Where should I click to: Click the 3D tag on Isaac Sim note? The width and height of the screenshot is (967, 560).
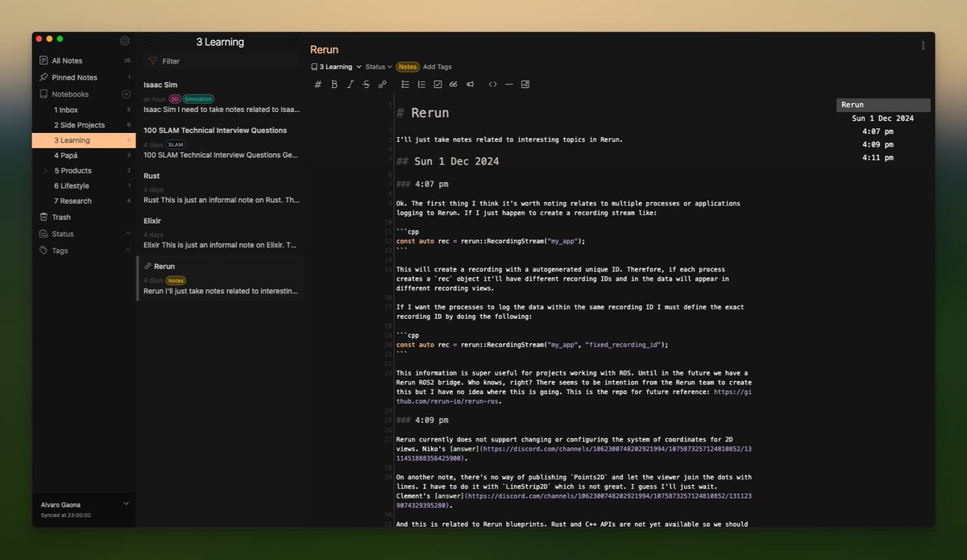[174, 98]
